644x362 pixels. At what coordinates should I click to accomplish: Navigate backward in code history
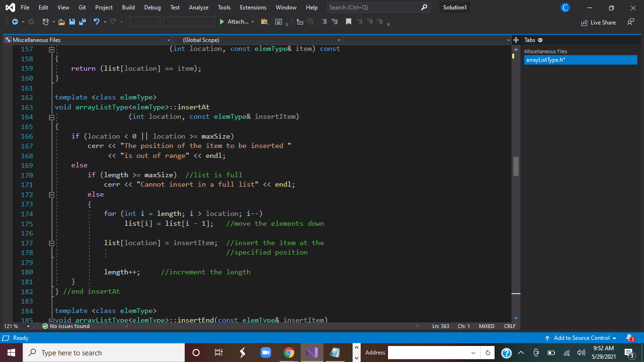tap(15, 22)
